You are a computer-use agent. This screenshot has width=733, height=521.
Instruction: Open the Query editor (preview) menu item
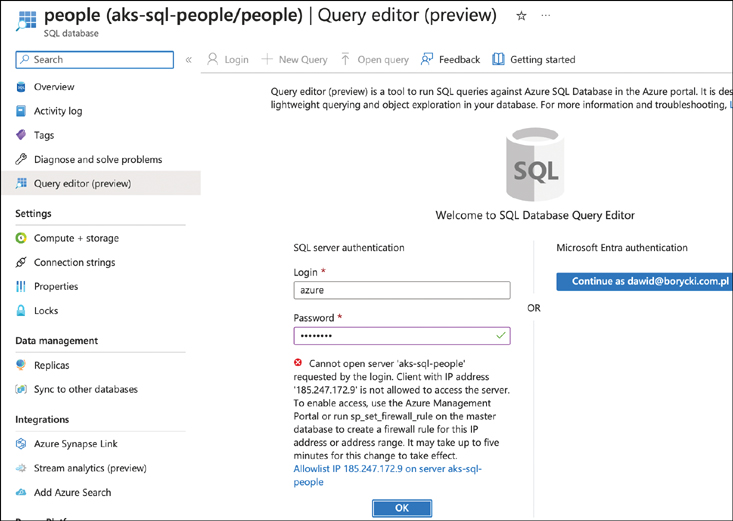[82, 183]
